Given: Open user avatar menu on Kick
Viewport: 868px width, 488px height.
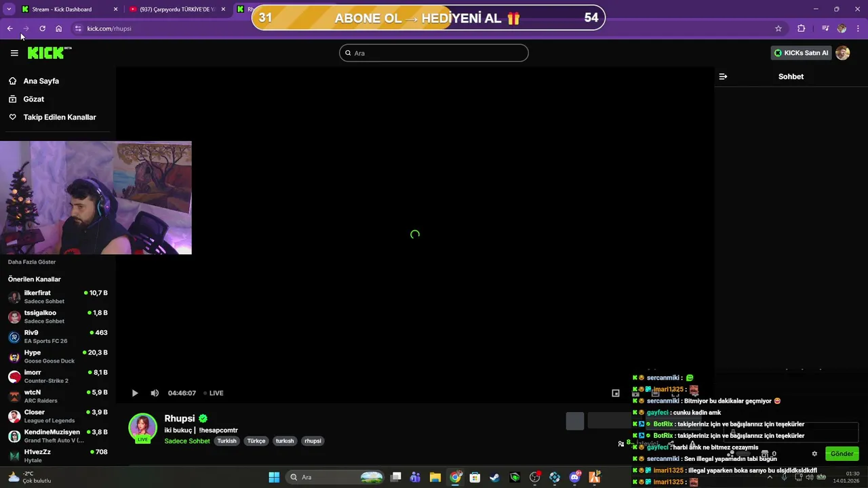Looking at the screenshot, I should pos(843,53).
